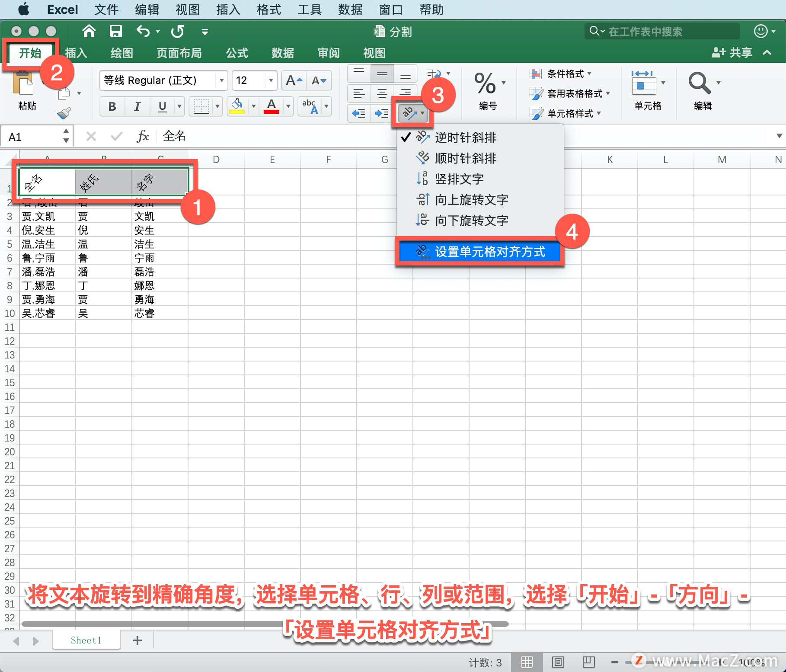The width and height of the screenshot is (786, 672).
Task: Switch to the 公式 ribbon tab
Action: pos(236,53)
